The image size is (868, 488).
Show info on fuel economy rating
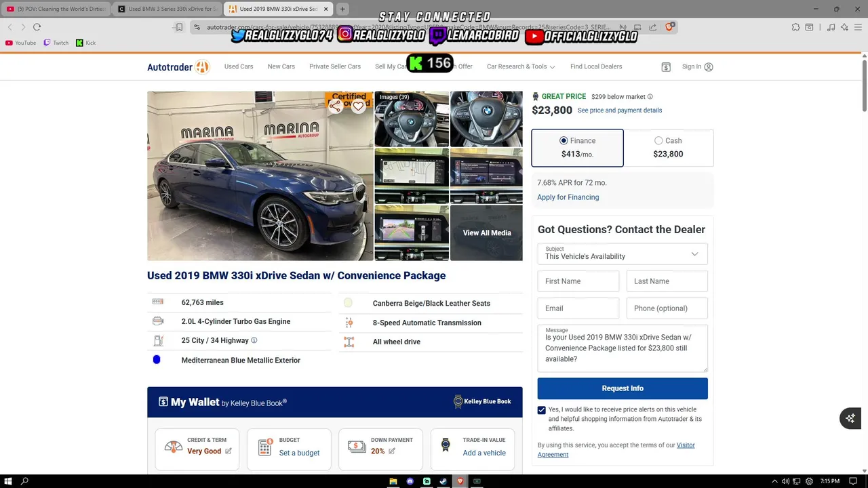pyautogui.click(x=254, y=340)
